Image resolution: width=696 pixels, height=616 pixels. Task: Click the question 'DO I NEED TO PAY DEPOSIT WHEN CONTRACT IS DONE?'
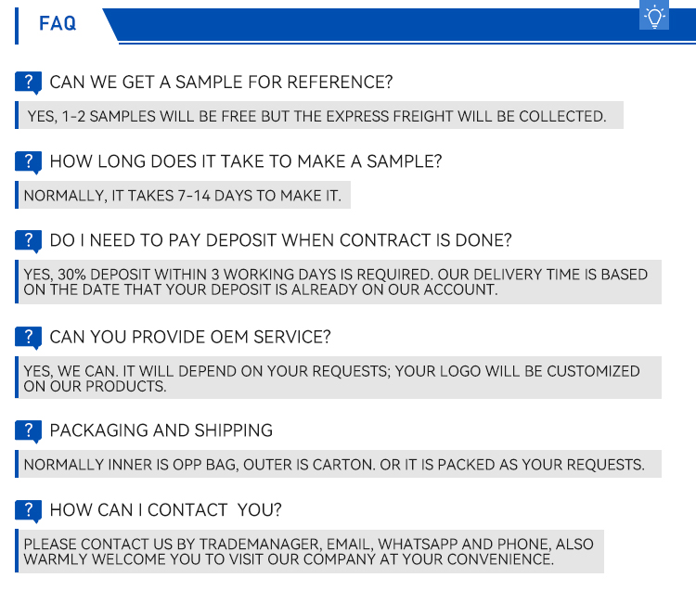[280, 240]
